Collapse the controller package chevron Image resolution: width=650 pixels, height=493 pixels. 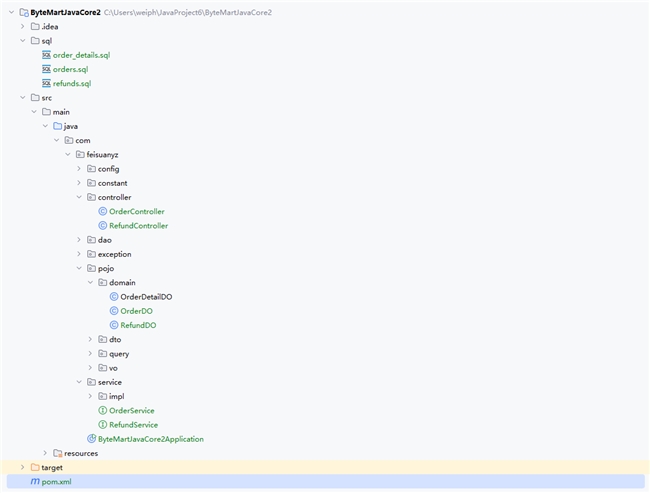[x=79, y=197]
